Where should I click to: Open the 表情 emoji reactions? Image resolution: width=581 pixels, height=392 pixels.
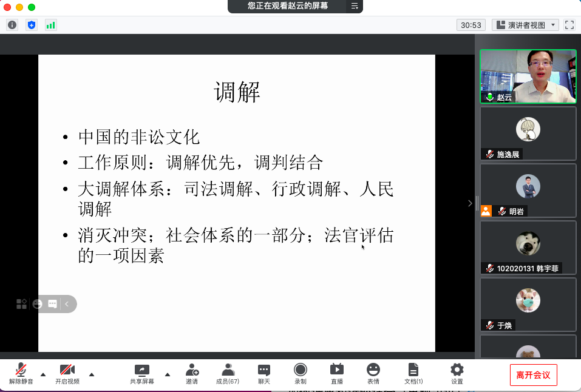point(373,373)
